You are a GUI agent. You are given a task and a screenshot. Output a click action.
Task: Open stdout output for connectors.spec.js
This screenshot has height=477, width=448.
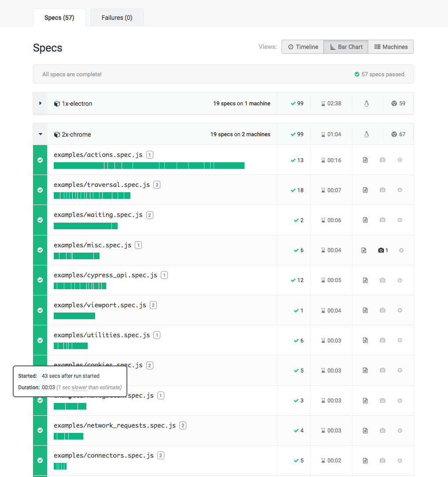pos(365,460)
